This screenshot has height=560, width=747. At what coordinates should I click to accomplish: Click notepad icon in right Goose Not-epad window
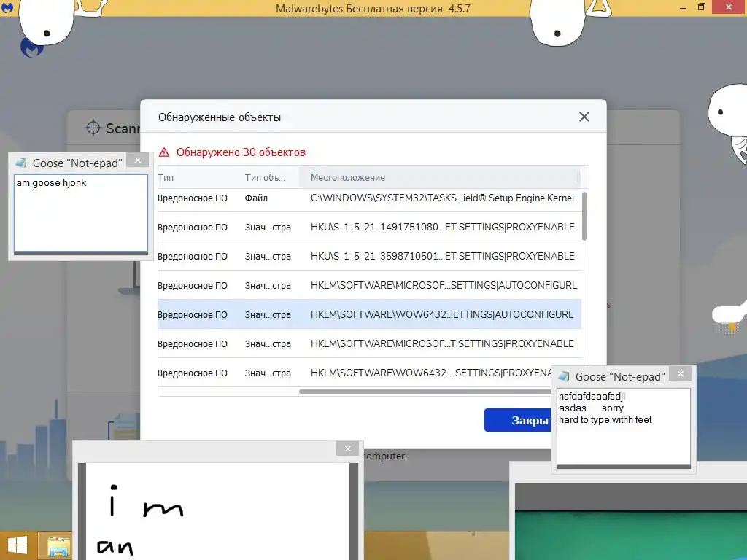coord(564,376)
